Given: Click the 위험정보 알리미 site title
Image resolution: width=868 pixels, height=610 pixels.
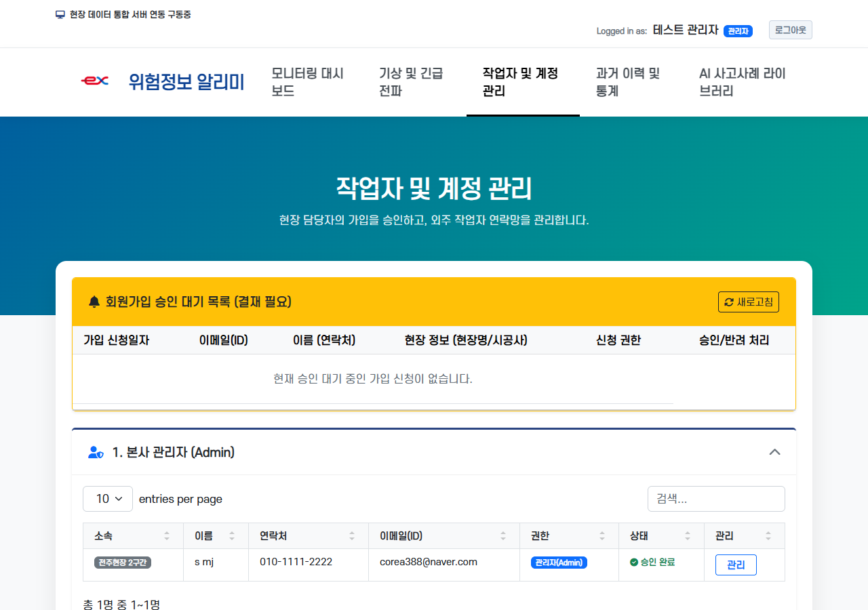Looking at the screenshot, I should pos(186,82).
